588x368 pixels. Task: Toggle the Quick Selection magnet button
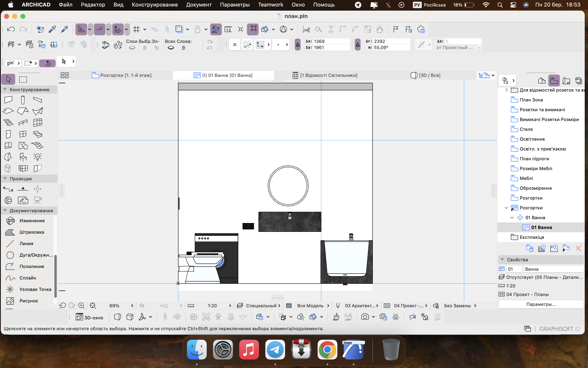pos(47,63)
